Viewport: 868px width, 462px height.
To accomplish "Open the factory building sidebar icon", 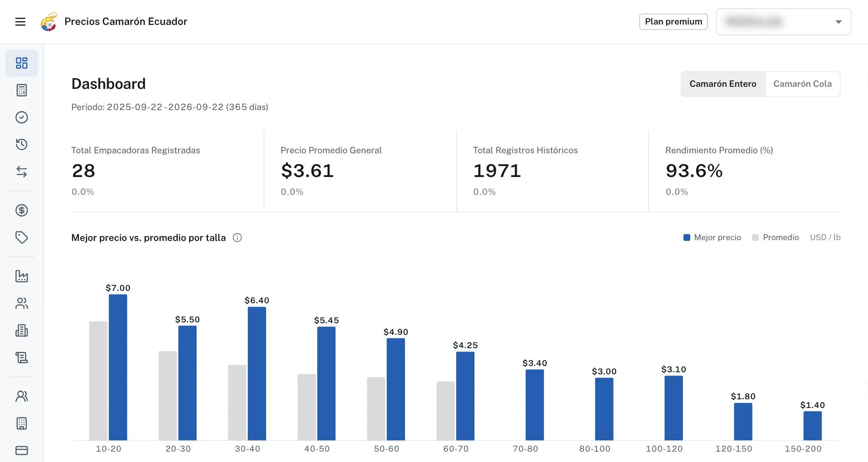I will pos(22,330).
